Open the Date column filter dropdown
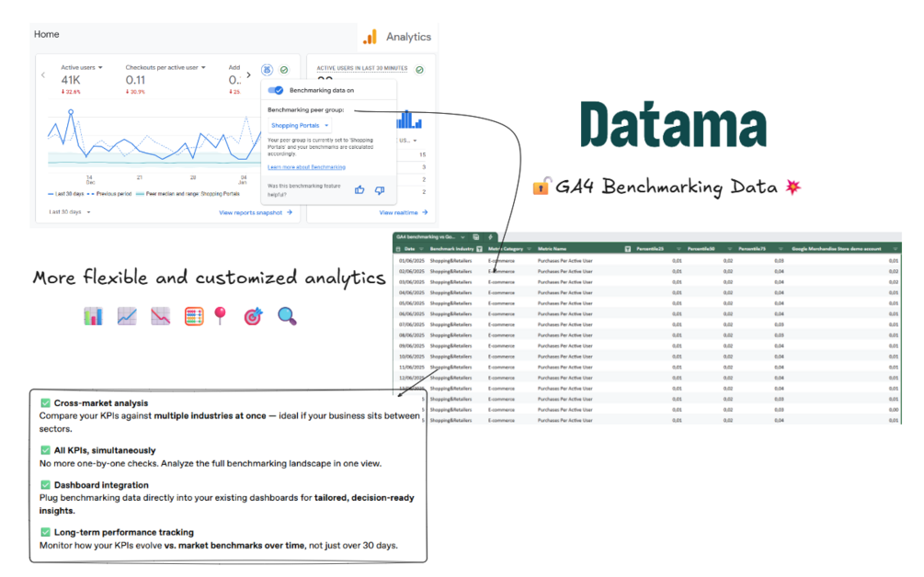924x577 pixels. point(421,249)
